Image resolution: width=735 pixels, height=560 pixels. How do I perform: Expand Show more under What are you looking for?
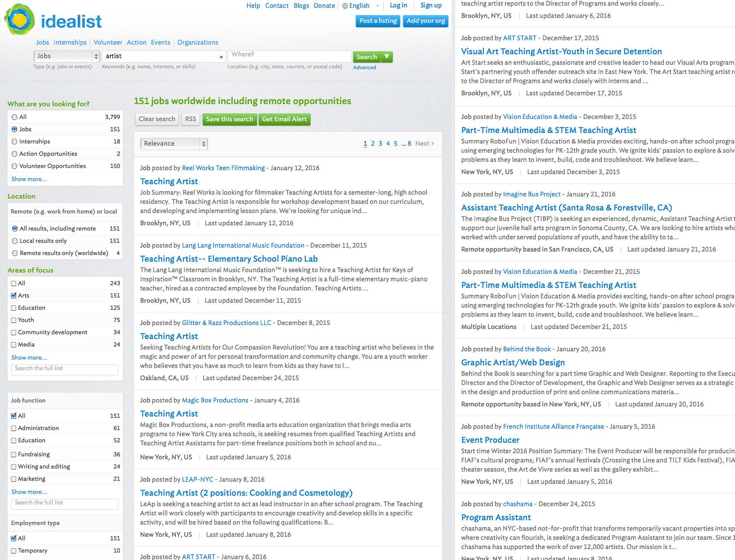29,179
